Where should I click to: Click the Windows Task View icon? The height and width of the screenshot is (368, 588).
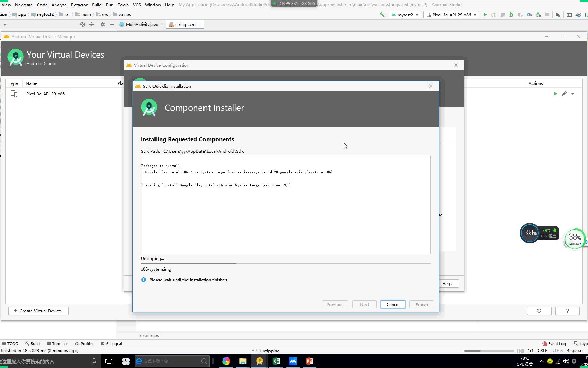(109, 361)
